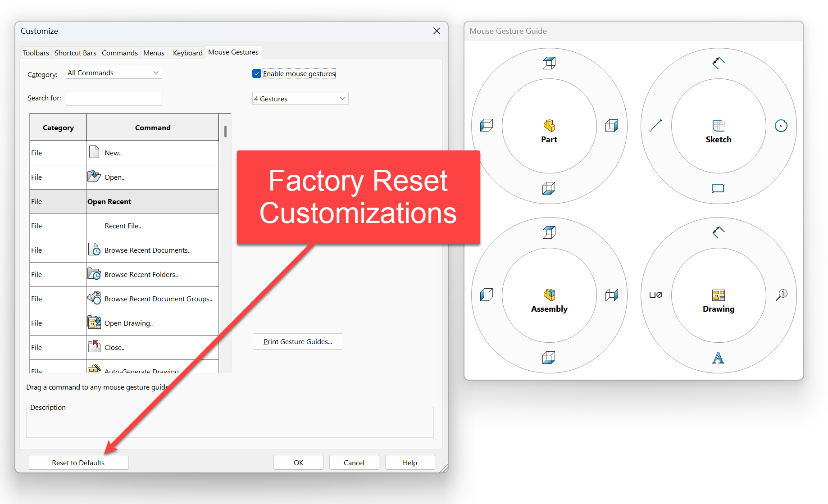Click the Cancel button

354,463
